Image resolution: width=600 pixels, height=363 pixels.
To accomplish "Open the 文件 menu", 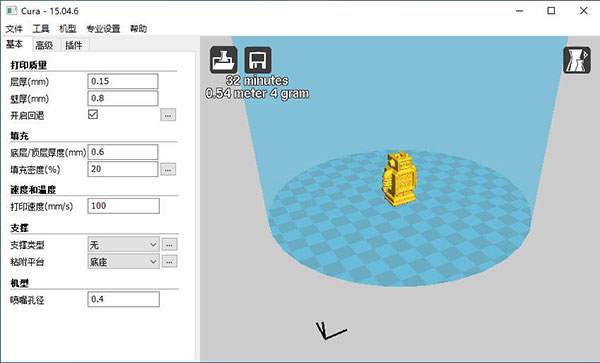I will pyautogui.click(x=14, y=29).
